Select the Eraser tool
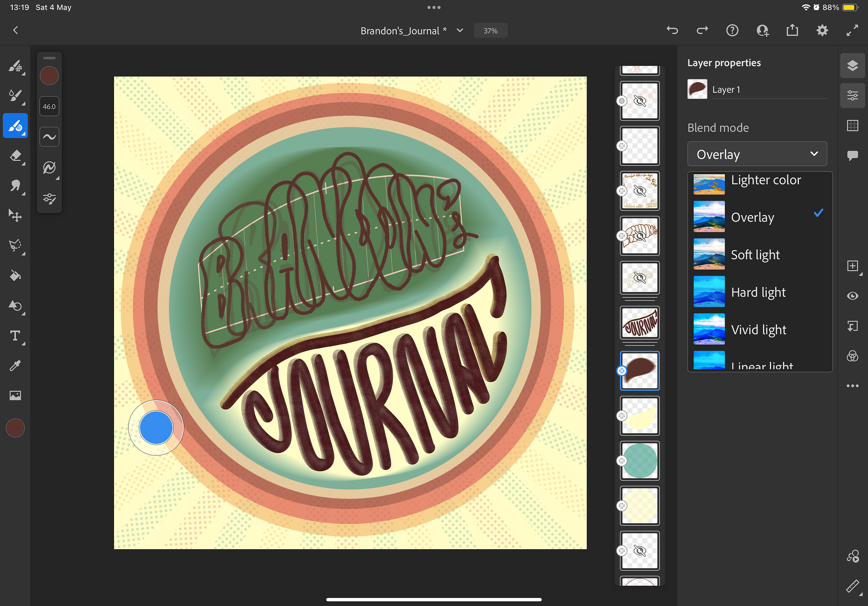 point(15,156)
